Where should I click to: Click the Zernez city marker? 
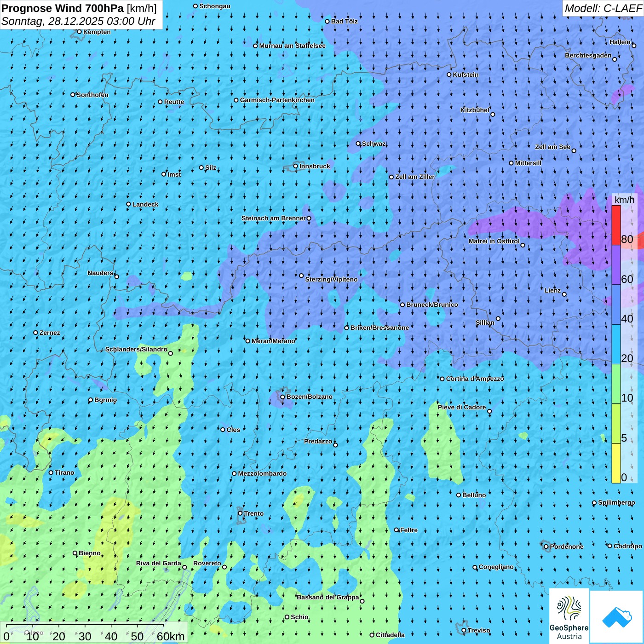pyautogui.click(x=35, y=333)
